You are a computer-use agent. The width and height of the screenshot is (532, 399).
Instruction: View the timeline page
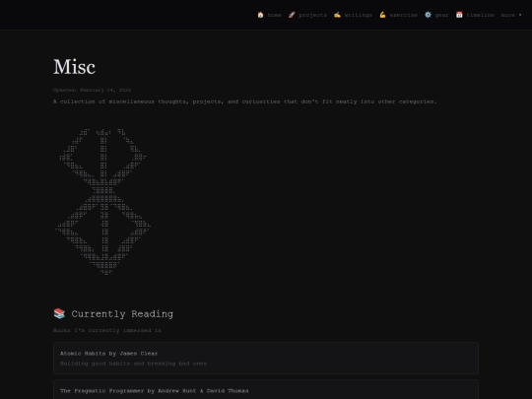coord(480,15)
